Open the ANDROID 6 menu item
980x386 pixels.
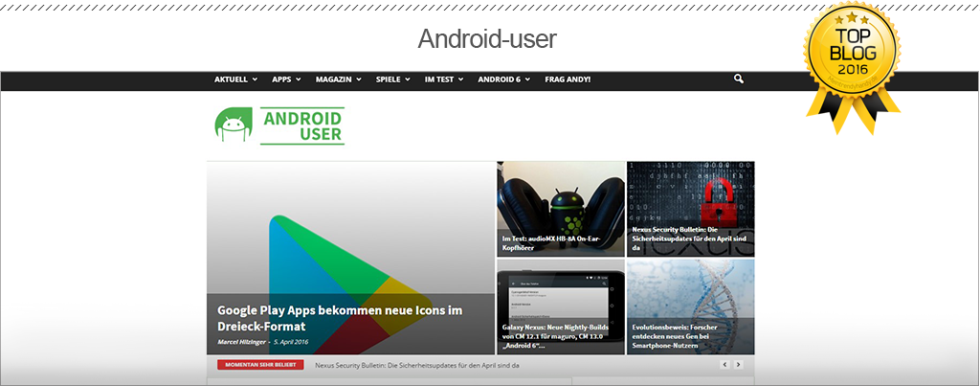point(500,80)
